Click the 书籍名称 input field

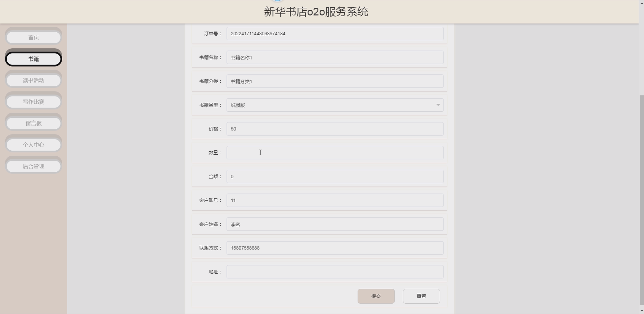(335, 57)
